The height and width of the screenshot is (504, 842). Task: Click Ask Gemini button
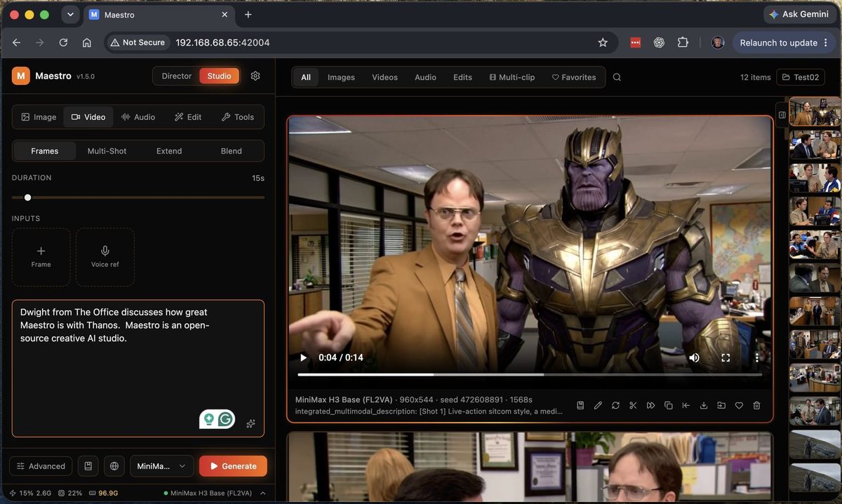click(798, 14)
